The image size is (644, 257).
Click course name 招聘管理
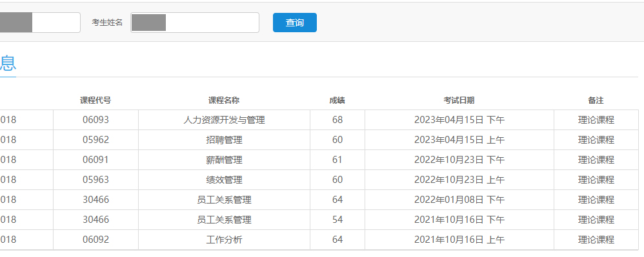click(x=225, y=140)
